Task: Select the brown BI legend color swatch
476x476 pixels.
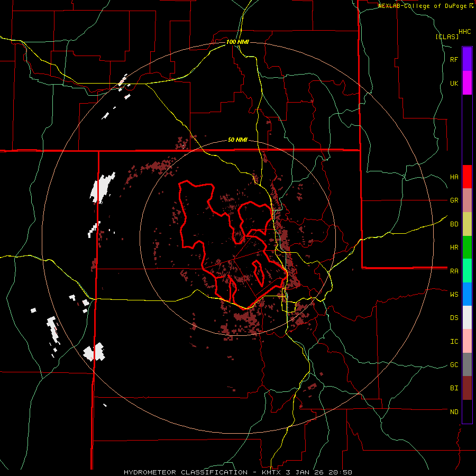Action: 467,388
